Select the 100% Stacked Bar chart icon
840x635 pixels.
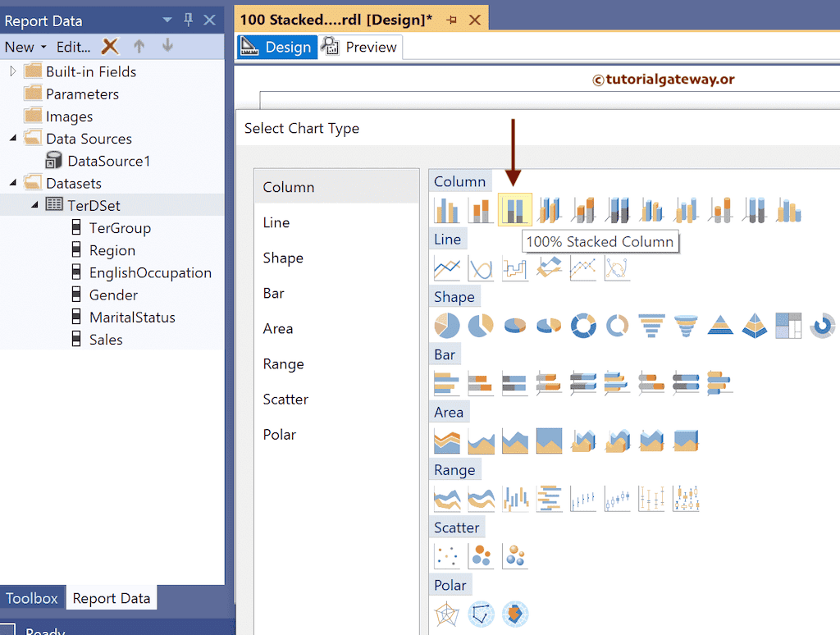click(x=515, y=382)
